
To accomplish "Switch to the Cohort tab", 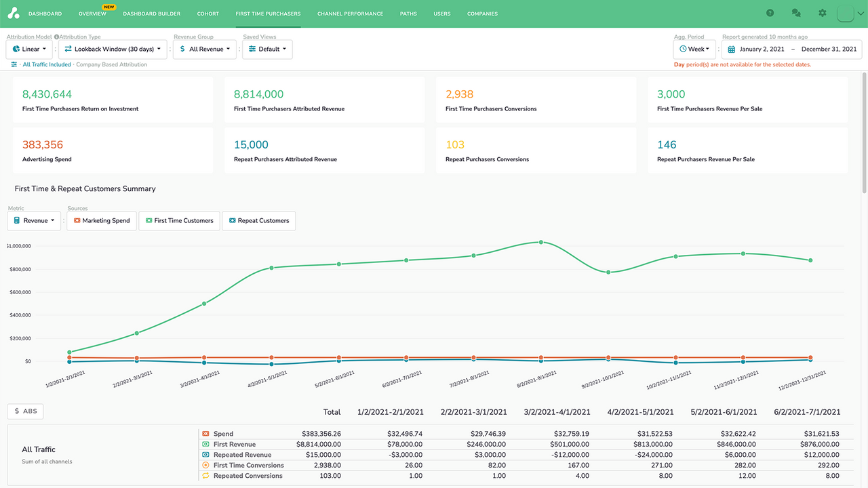I will 208,14.
